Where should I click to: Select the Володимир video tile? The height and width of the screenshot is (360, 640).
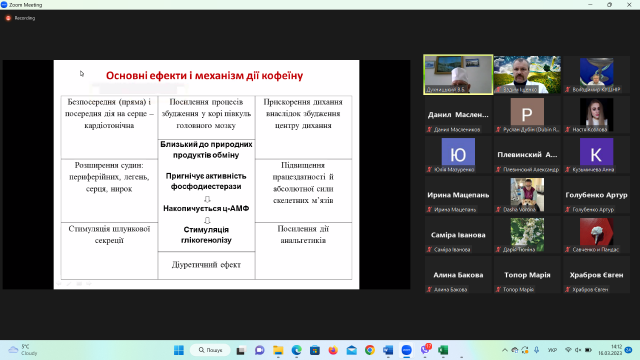click(x=596, y=75)
